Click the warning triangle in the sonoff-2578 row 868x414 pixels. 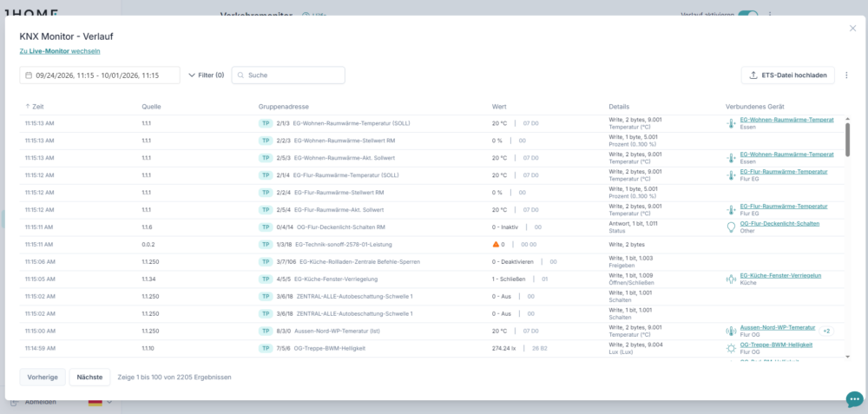[496, 244]
